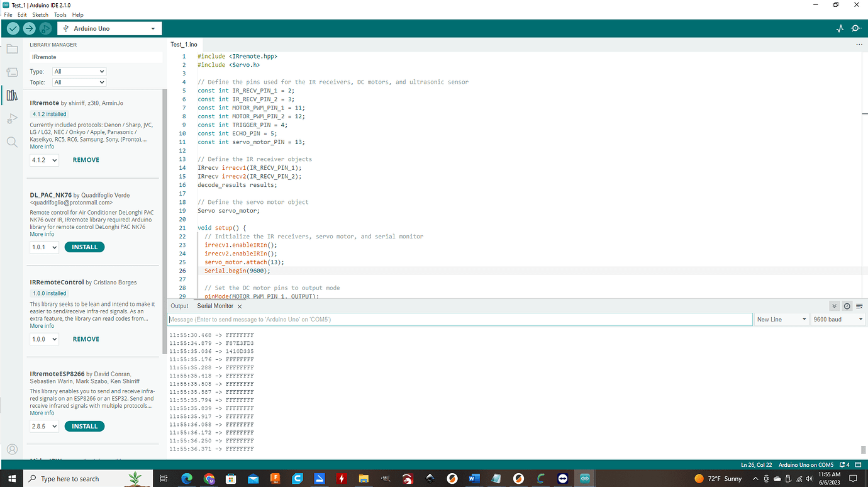Switch to the Output tab
This screenshot has width=868, height=487.
(179, 306)
